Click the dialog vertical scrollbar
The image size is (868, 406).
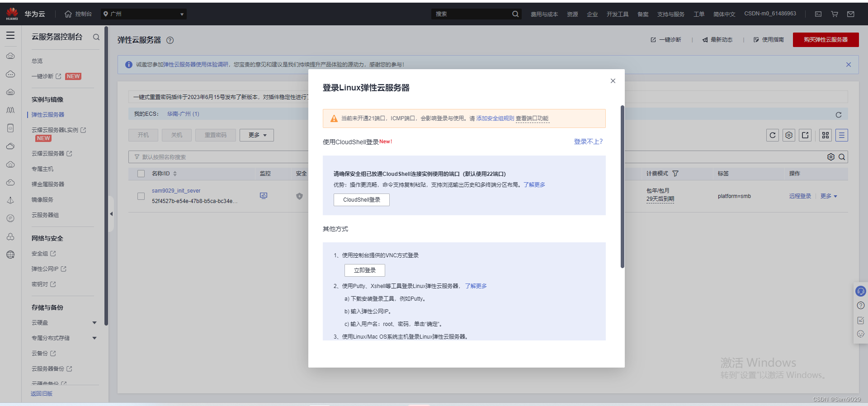pos(623,187)
